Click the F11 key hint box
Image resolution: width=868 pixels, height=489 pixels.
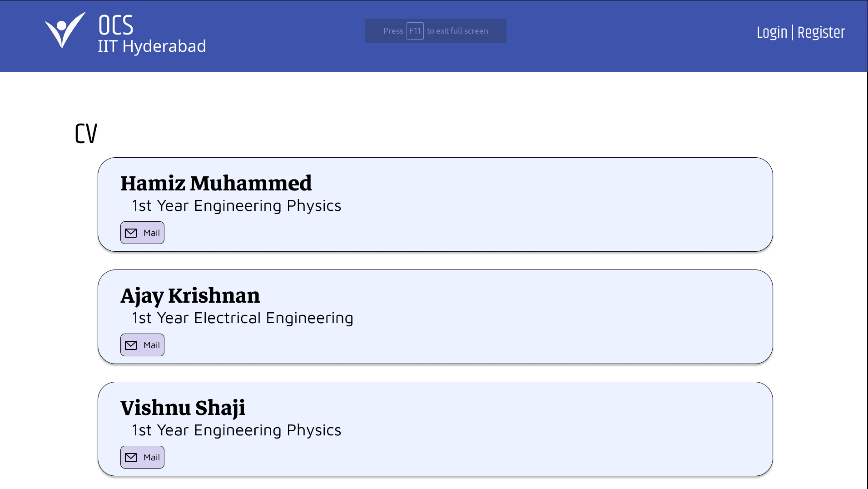point(415,31)
